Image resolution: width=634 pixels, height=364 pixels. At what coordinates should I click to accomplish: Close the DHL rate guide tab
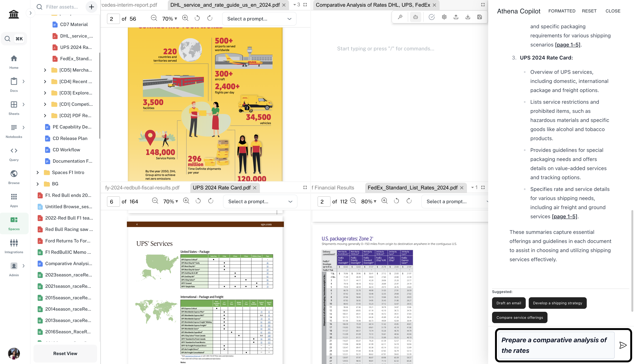click(284, 5)
